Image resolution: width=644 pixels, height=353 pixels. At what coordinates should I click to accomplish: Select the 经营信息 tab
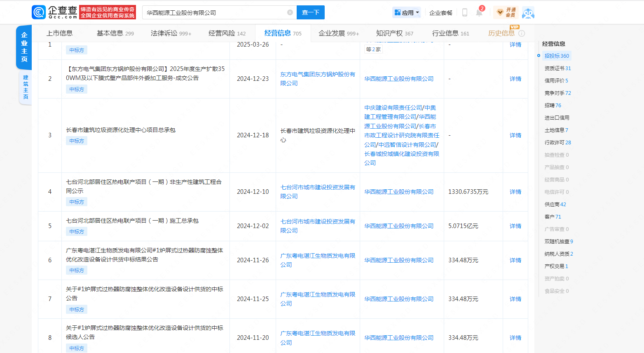point(283,33)
